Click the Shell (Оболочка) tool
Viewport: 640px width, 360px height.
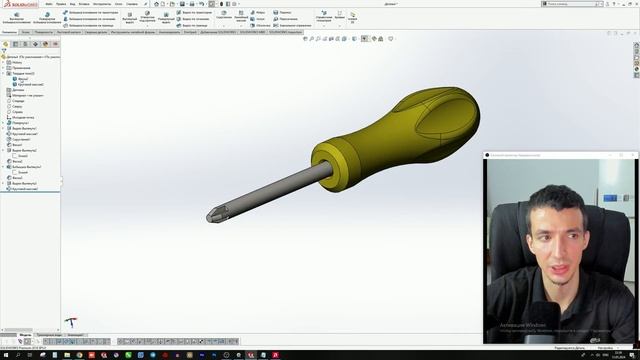click(260, 25)
